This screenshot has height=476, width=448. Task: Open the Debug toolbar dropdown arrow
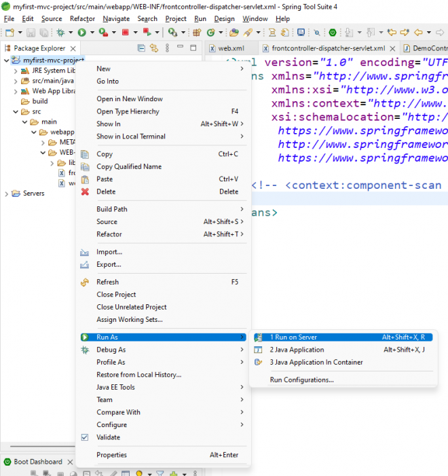(x=71, y=32)
